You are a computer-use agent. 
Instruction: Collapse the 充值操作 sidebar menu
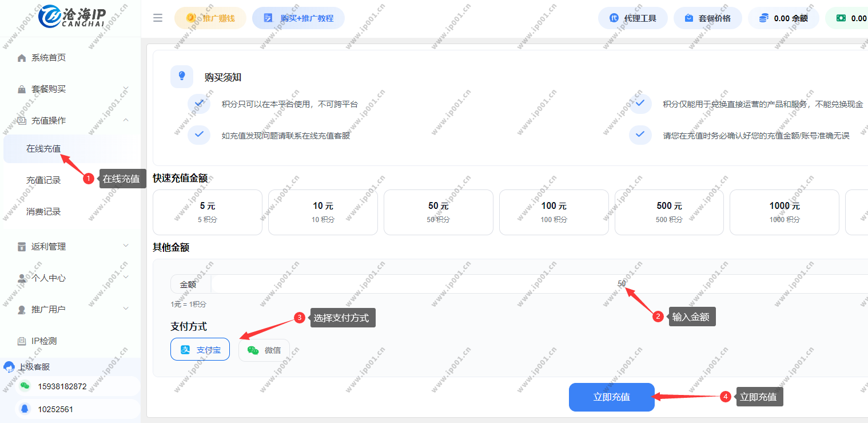125,120
